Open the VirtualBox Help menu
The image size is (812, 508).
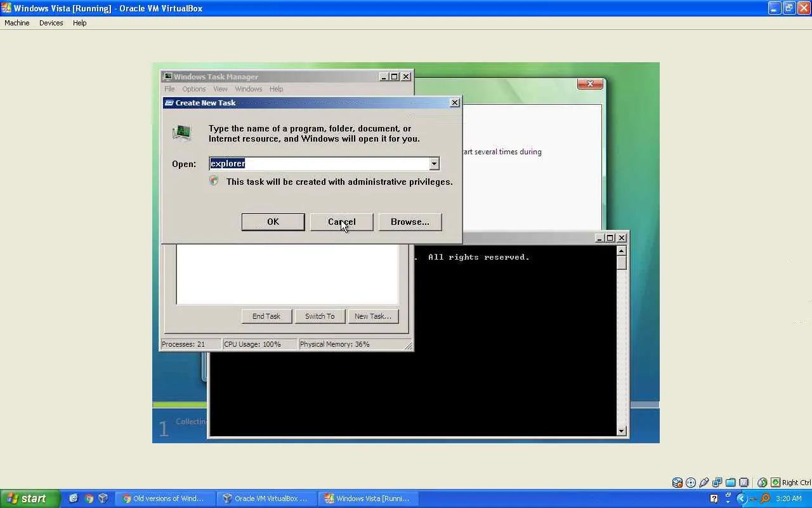79,23
